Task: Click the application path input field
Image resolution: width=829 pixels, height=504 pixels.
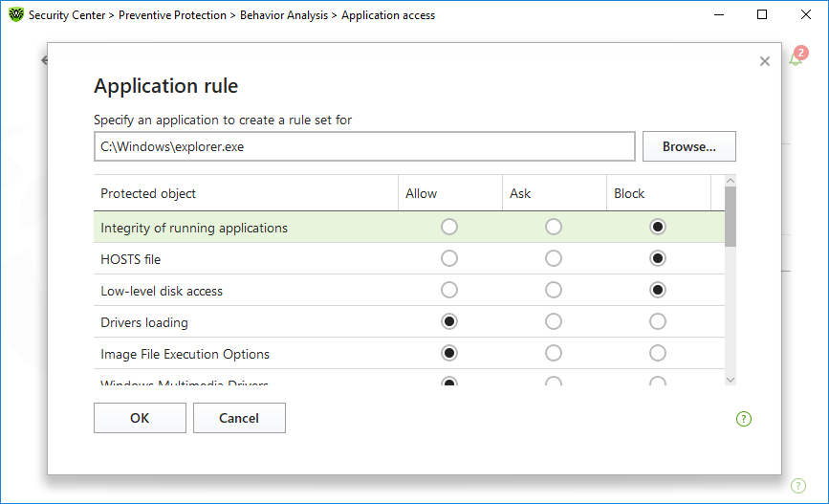Action: 364,146
